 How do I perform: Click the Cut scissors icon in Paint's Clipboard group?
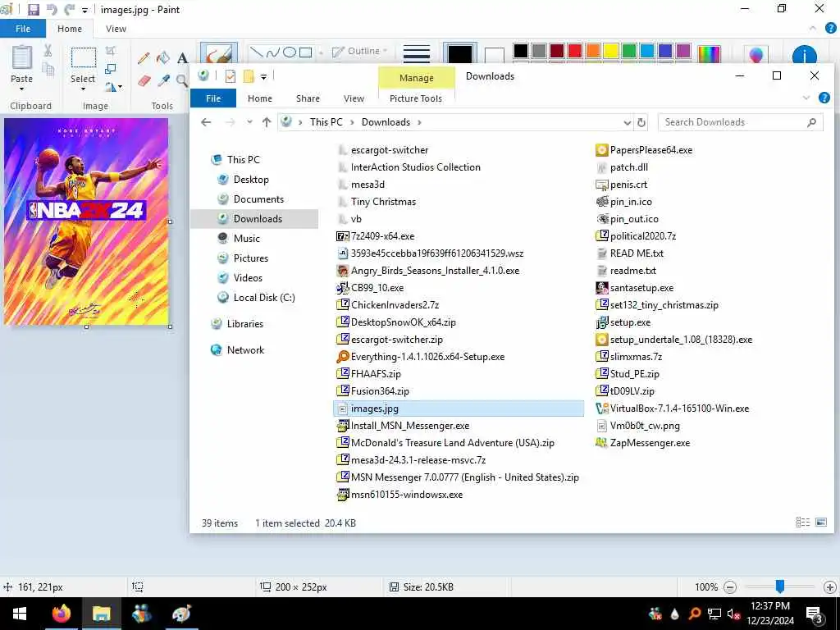[x=48, y=51]
